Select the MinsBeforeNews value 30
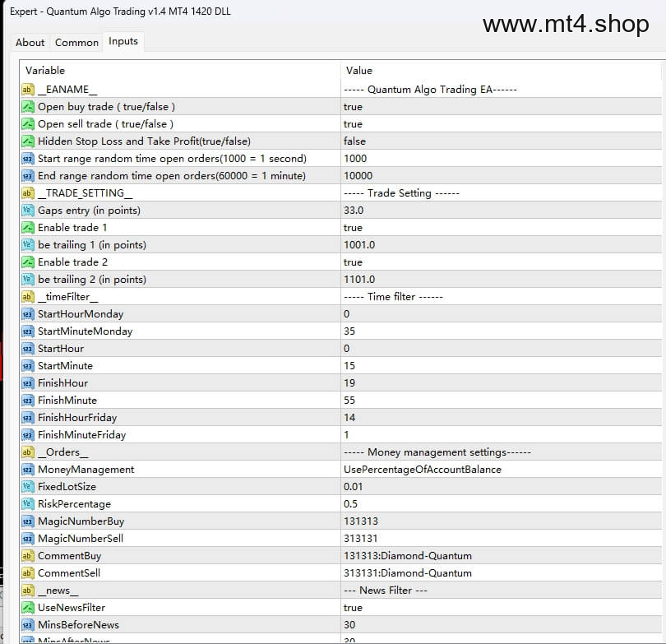This screenshot has width=666, height=644. coord(349,625)
